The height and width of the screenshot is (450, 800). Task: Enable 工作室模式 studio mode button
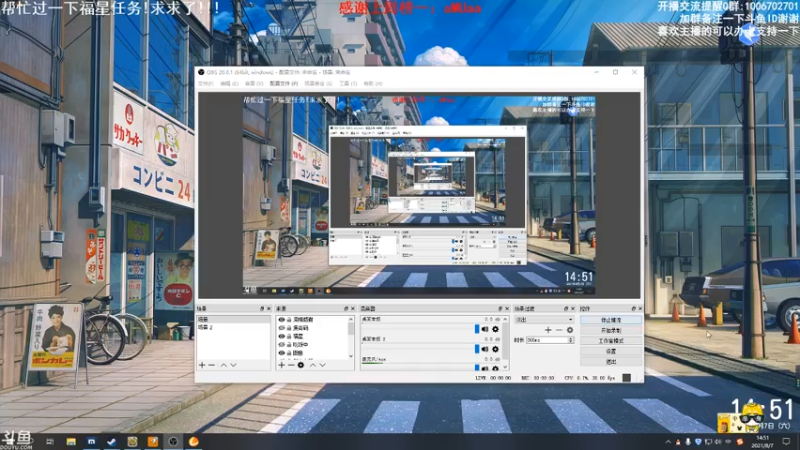611,340
